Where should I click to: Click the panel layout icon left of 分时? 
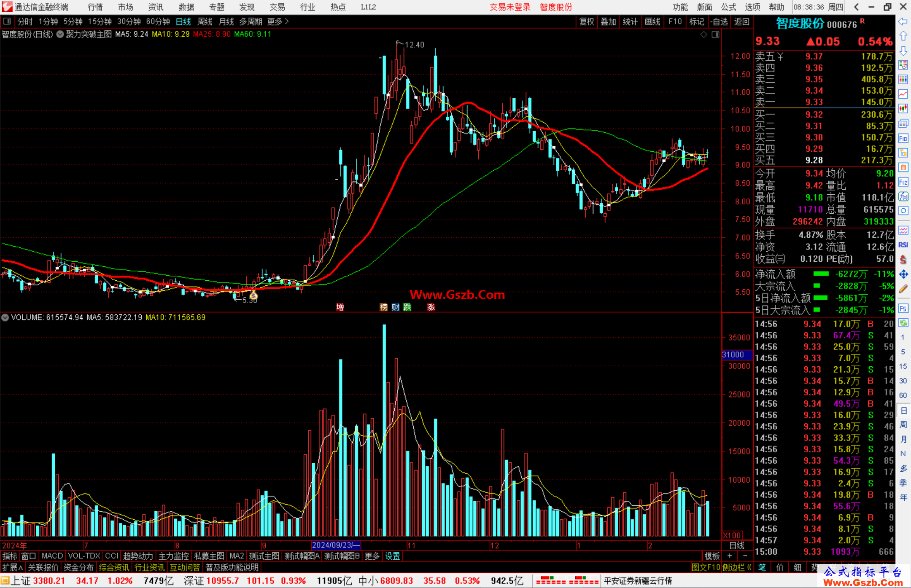(x=7, y=21)
